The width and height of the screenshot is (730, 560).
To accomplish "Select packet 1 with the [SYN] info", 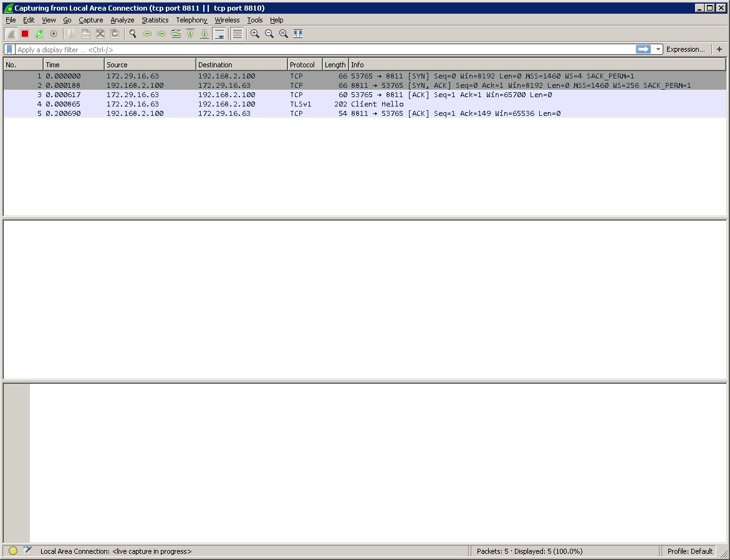I will 365,76.
